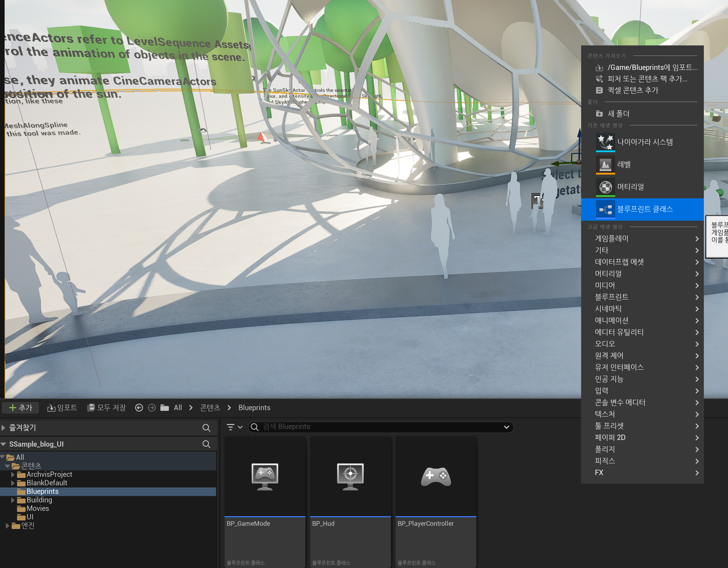Open the filter settings dropdown

point(235,427)
